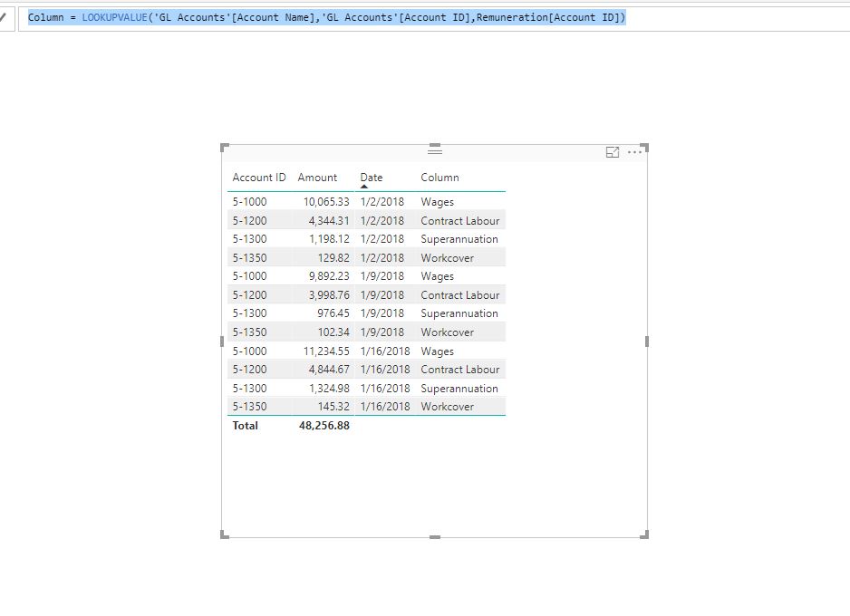Click Account ID 5-1350 in the 145.32 row
The width and height of the screenshot is (850, 616).
250,407
